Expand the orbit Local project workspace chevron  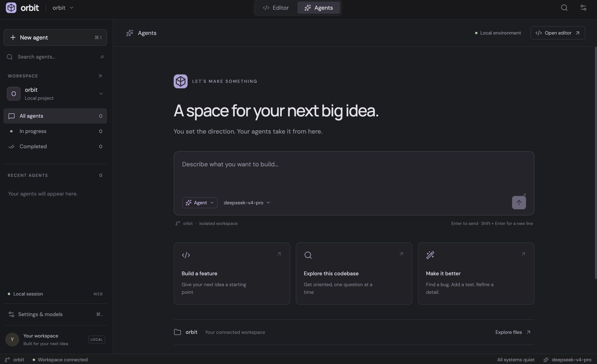(x=101, y=94)
